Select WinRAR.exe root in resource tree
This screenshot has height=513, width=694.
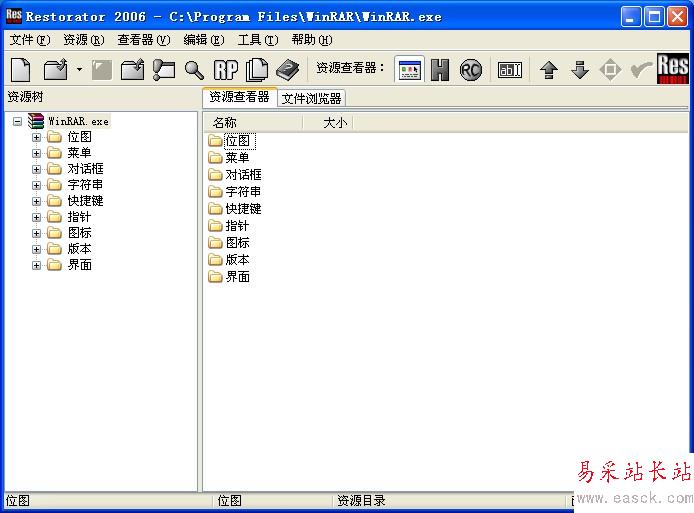point(78,121)
